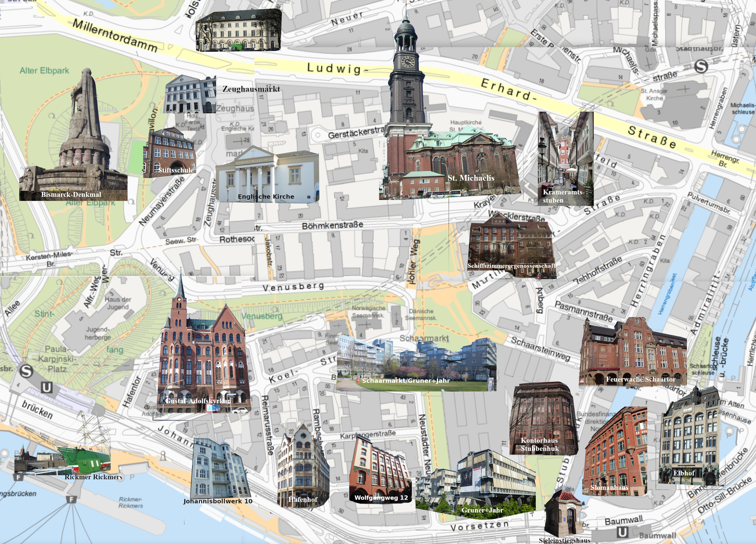Click the Hafentor street label

click(x=132, y=392)
